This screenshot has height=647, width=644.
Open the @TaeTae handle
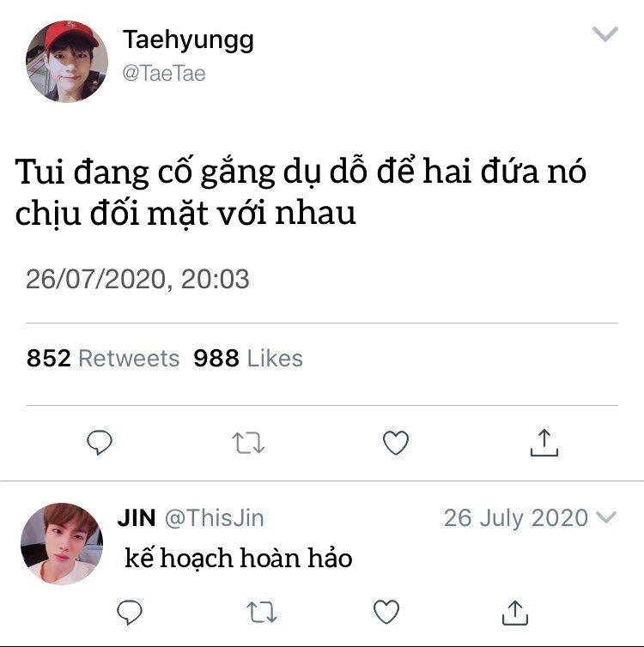point(164,74)
